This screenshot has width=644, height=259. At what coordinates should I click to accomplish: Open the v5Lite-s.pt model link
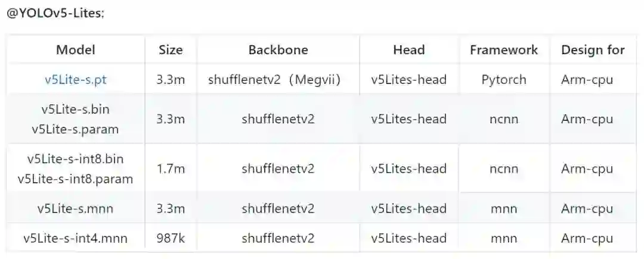(x=76, y=79)
